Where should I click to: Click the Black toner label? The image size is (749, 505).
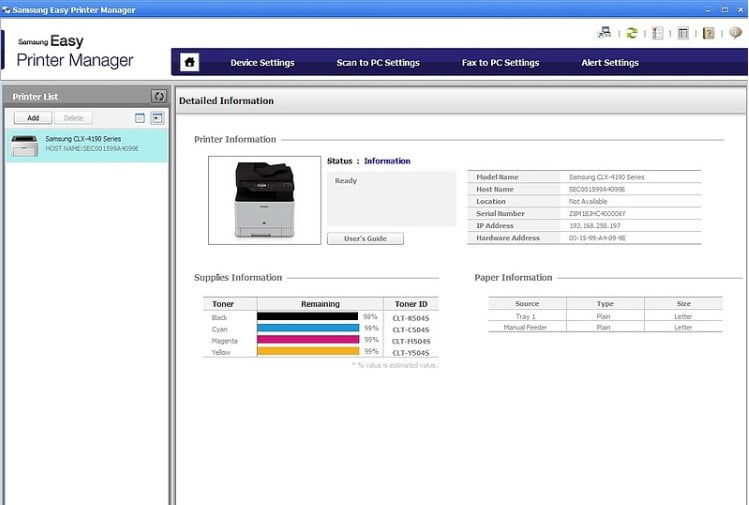pos(219,317)
